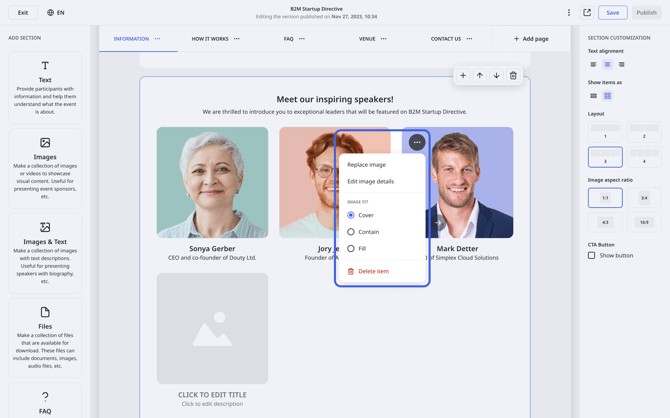Screen dimensions: 670x418
Task: Edit the Sonya Gerber name caption
Action: point(212,248)
